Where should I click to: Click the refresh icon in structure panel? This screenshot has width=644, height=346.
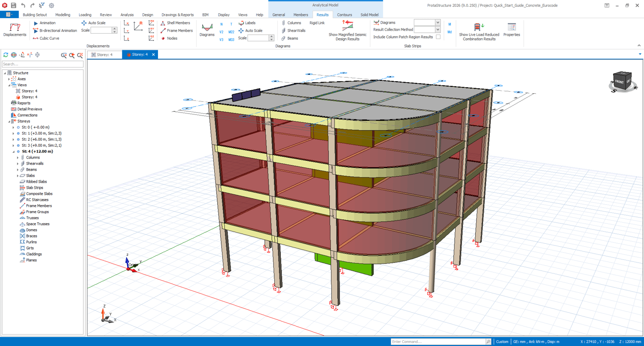(x=6, y=55)
